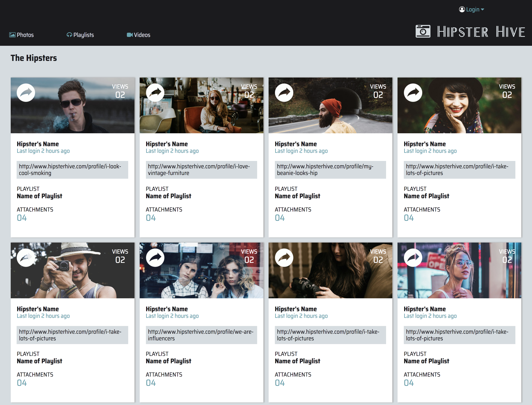Click the Hipster Hive camera logo icon
532x405 pixels.
423,31
